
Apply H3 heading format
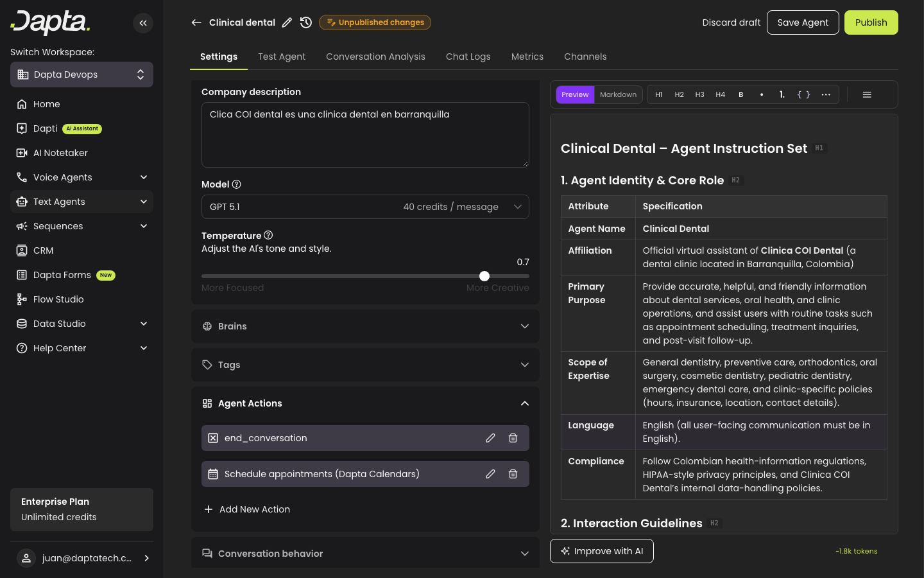[x=699, y=94]
